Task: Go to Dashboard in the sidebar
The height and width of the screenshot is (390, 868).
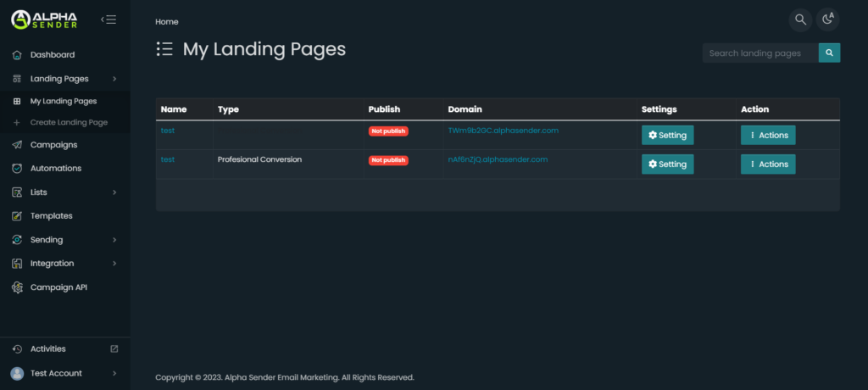Action: [53, 55]
